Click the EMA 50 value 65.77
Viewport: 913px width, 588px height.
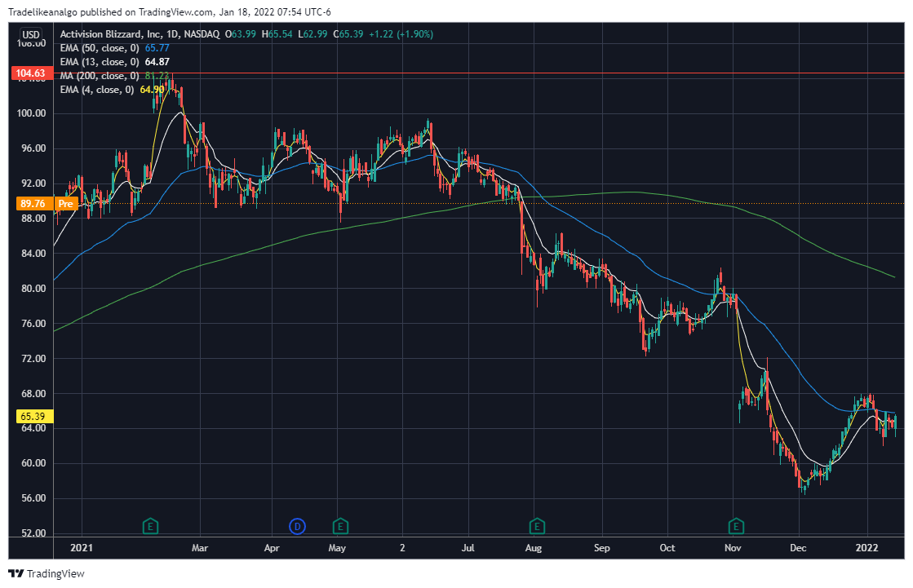(x=157, y=48)
